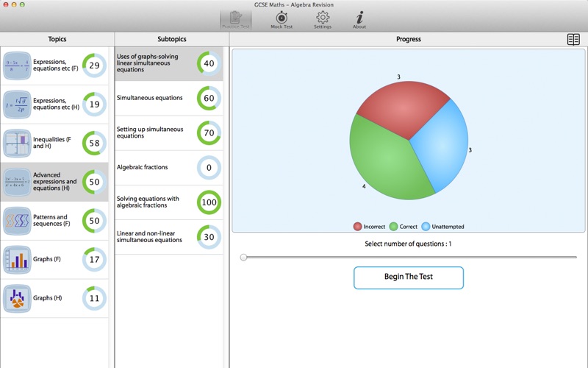Click the Inequalities (F and H) graph icon
The width and height of the screenshot is (588, 368).
coord(17,143)
